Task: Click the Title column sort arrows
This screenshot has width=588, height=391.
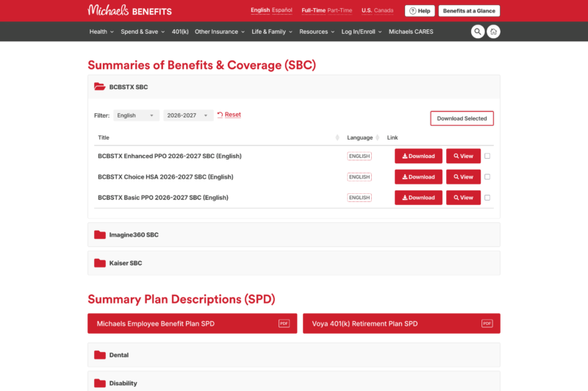Action: (337, 137)
